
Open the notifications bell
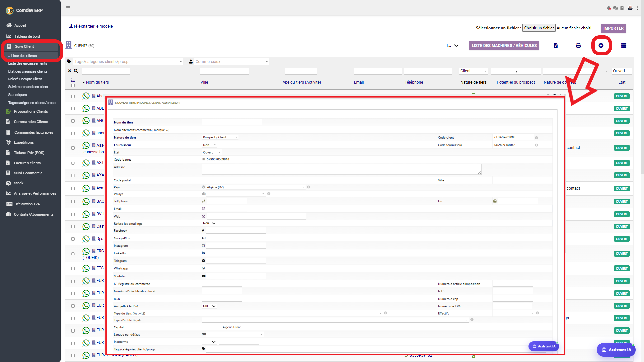(x=609, y=8)
